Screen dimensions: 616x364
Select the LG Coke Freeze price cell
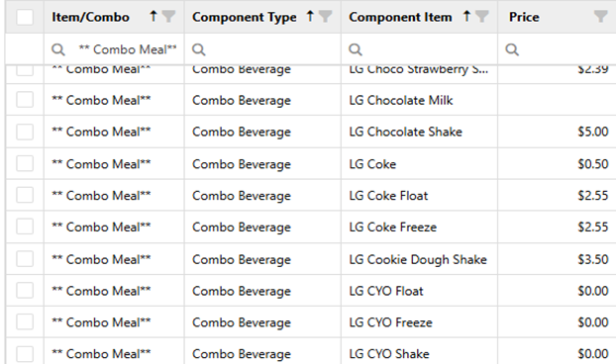pos(557,227)
